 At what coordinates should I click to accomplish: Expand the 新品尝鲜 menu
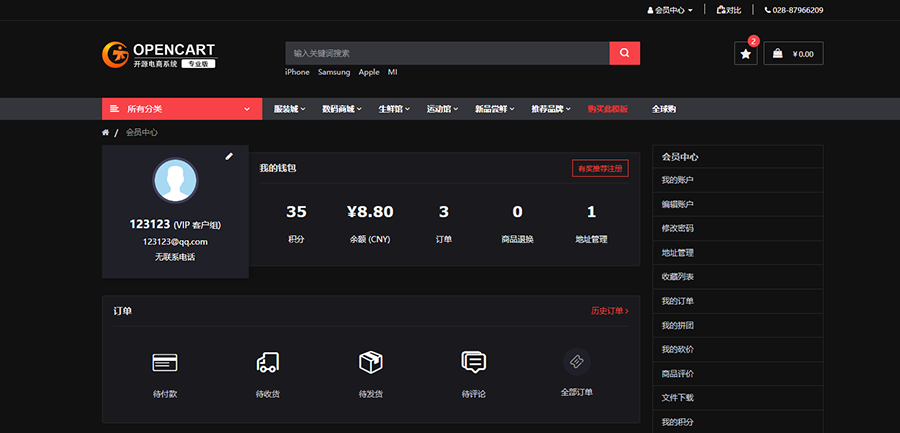pos(494,109)
